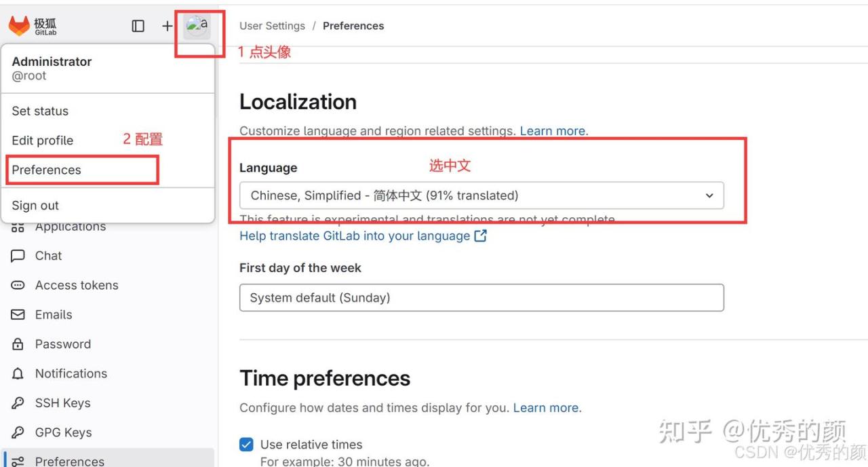Select Preferences in the user menu

click(46, 170)
